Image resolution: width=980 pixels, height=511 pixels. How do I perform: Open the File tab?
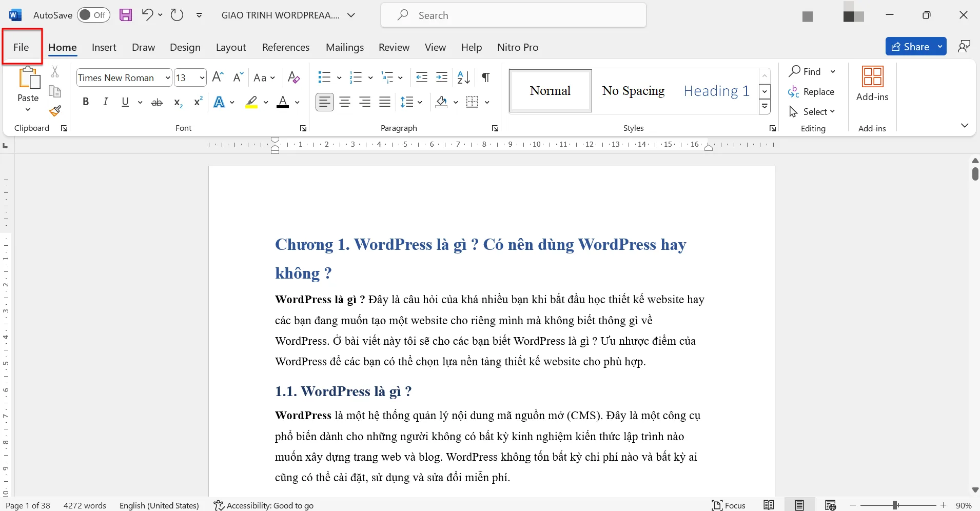pos(21,47)
